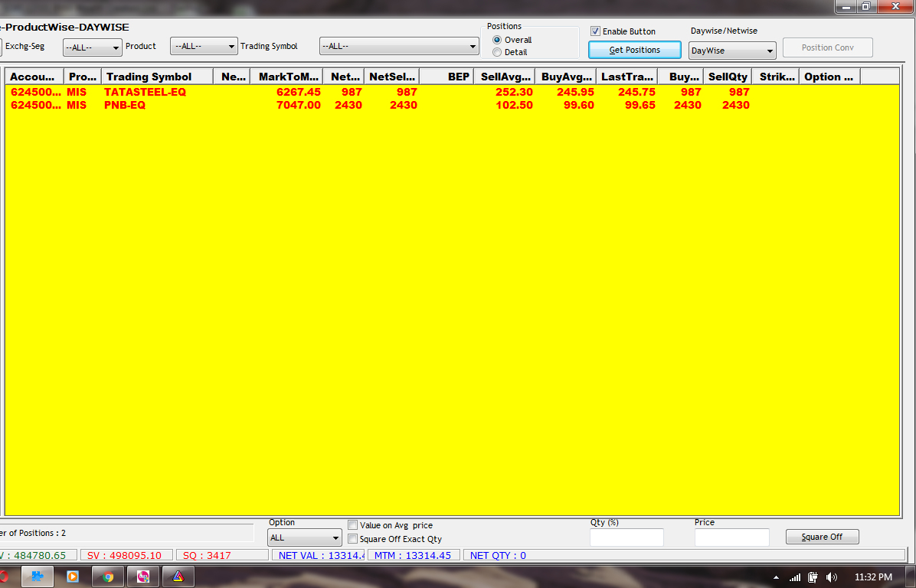
Task: Click buy average value 99.60
Action: (578, 105)
